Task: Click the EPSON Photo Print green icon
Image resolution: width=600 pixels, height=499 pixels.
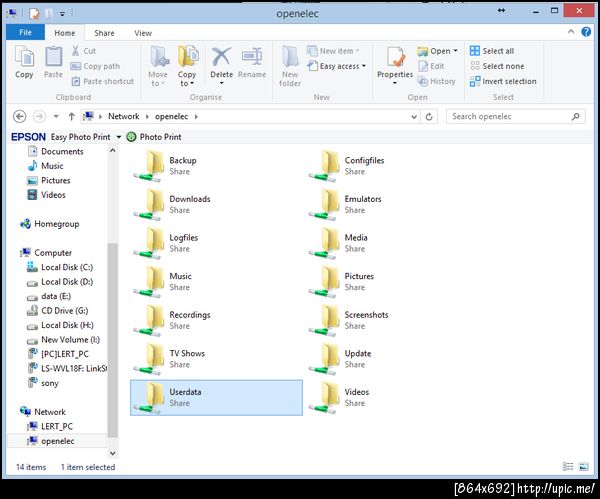Action: (x=131, y=137)
